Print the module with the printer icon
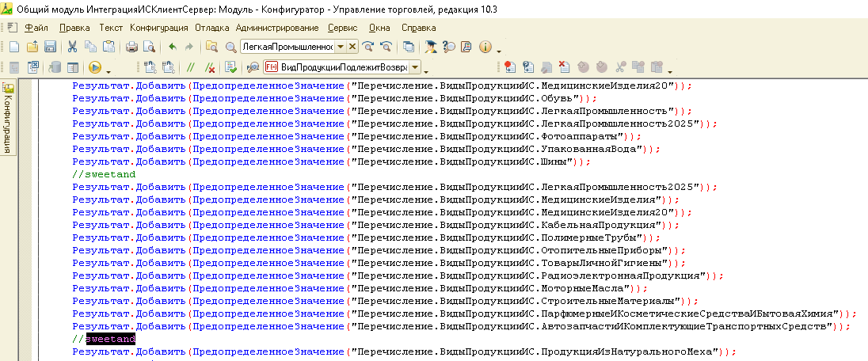 (x=131, y=47)
